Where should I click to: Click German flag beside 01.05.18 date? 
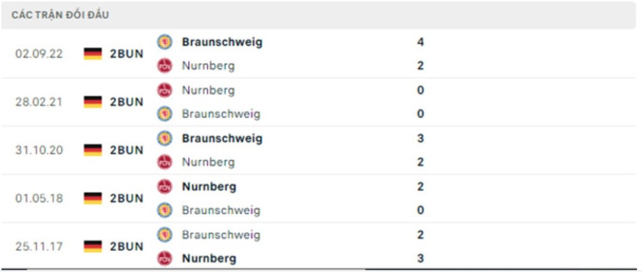[93, 199]
